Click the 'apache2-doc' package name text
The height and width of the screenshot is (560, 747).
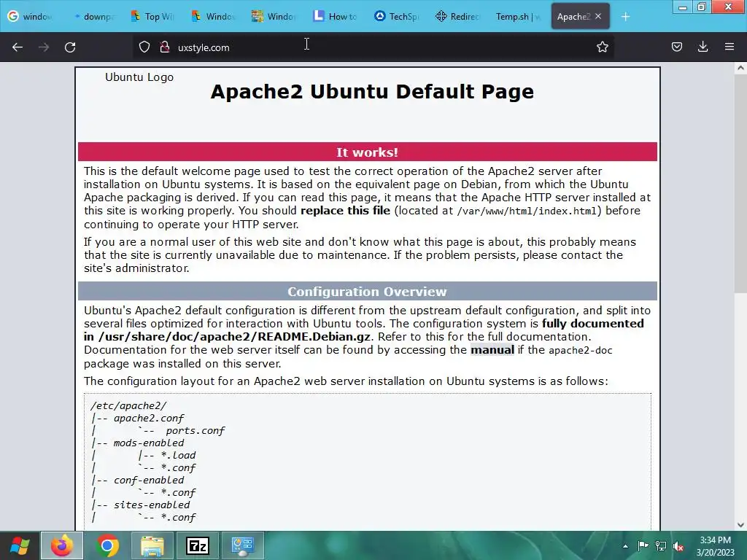point(581,351)
